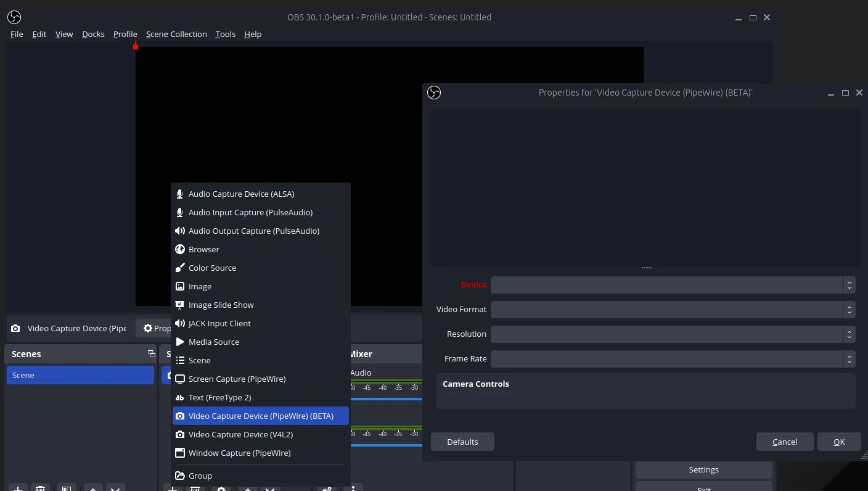
Task: Add Video Capture Device (V4L2) source
Action: click(261, 434)
